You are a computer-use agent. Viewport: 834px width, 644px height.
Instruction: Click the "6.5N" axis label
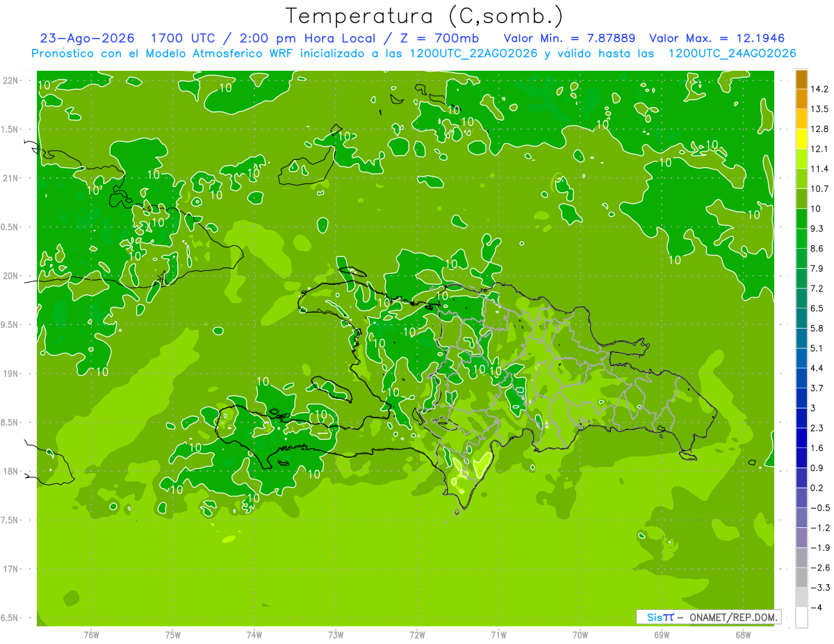[10, 618]
